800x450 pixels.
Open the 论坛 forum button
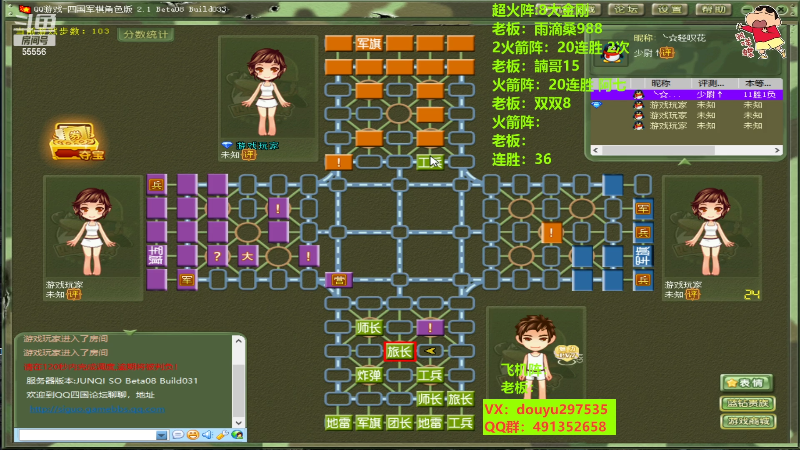tap(626, 9)
